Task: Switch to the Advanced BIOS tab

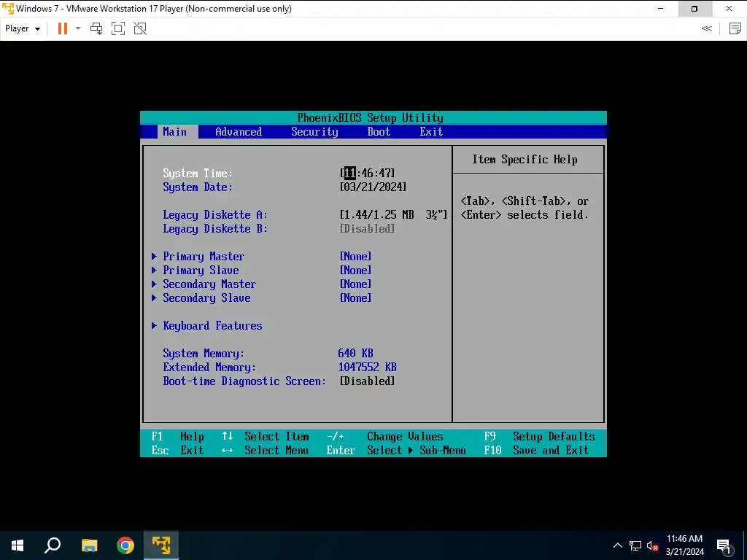Action: [x=239, y=132]
